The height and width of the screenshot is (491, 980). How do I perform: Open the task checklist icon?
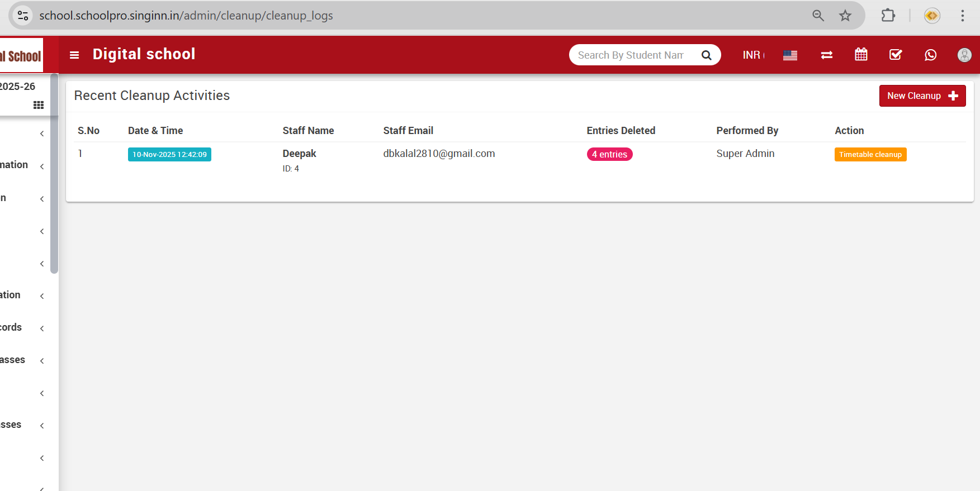click(896, 55)
